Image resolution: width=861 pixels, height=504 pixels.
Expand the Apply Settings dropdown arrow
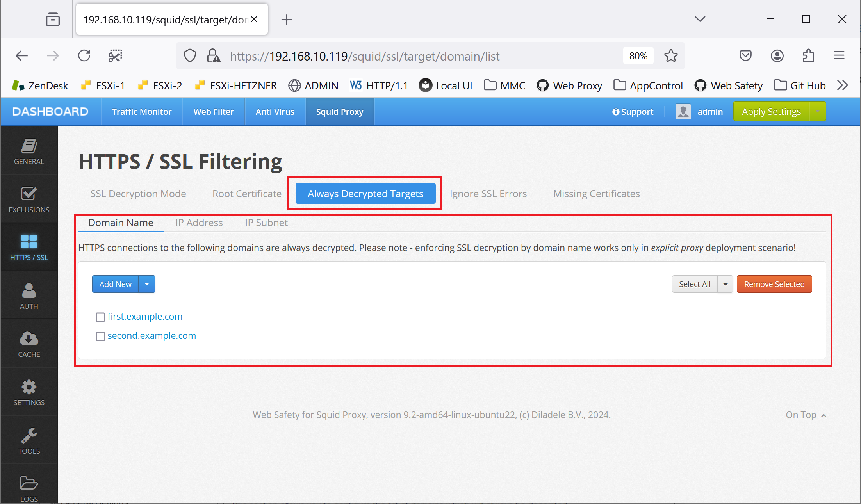(818, 111)
